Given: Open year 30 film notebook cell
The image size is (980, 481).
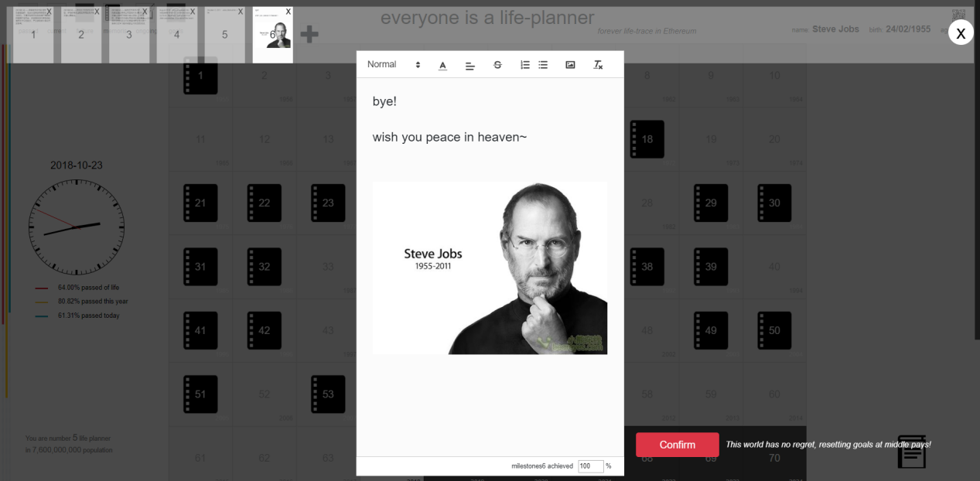Looking at the screenshot, I should [774, 203].
